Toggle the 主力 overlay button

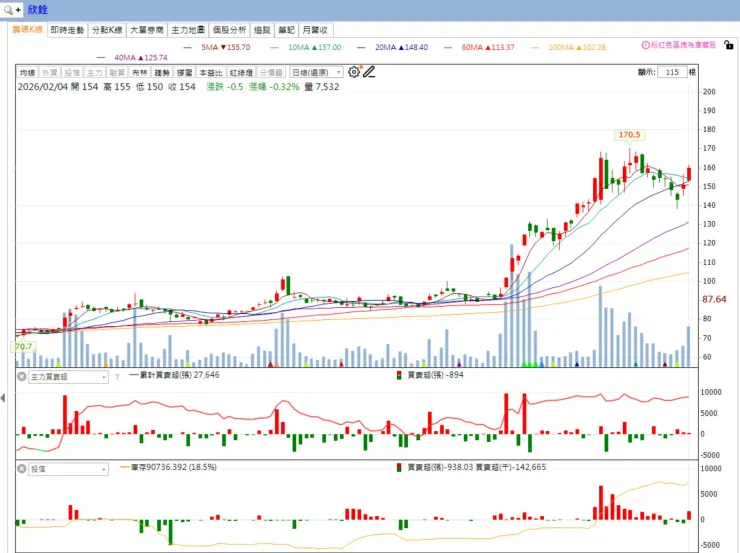(x=94, y=73)
